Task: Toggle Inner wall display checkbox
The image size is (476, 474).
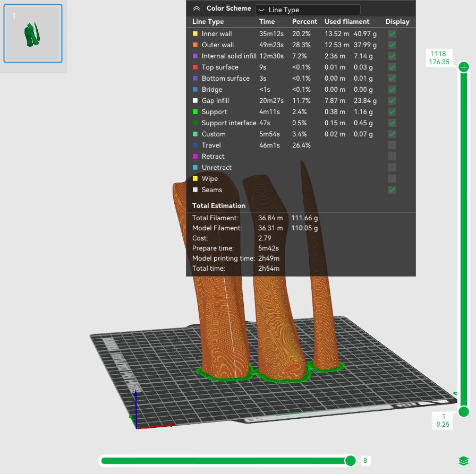Action: (392, 33)
